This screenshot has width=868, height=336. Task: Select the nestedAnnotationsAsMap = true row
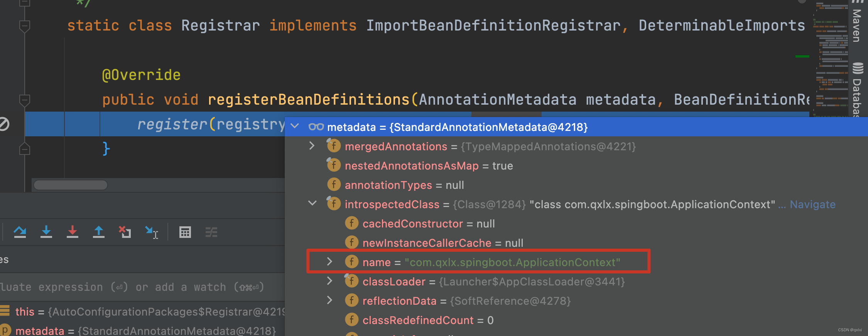tap(576, 166)
